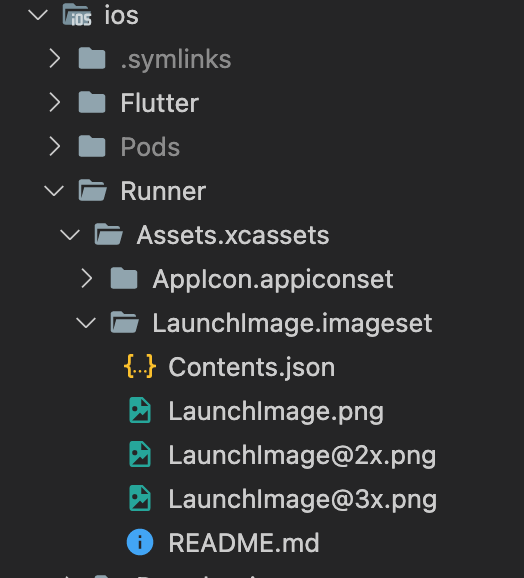This screenshot has width=524, height=578.
Task: Open the README.md file
Action: pyautogui.click(x=244, y=543)
